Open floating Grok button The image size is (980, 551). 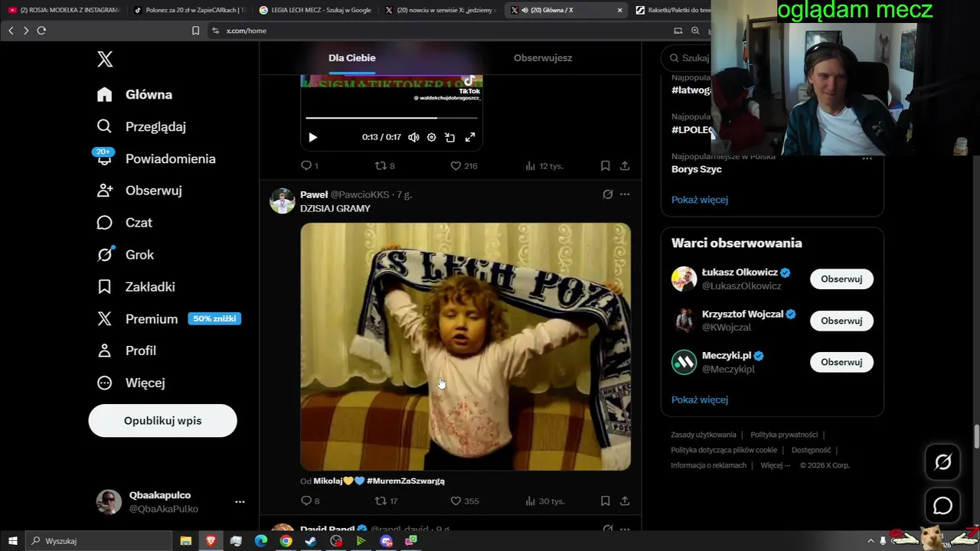(942, 462)
